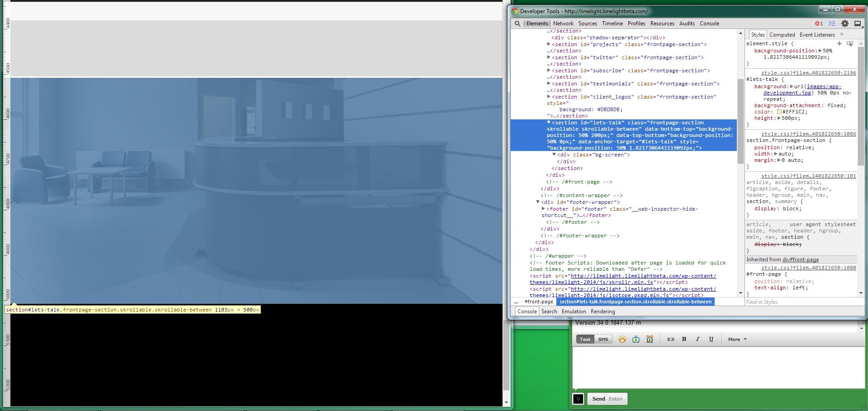Click into the chat message text area
Viewport: 868px width, 411px height.
coord(718,368)
